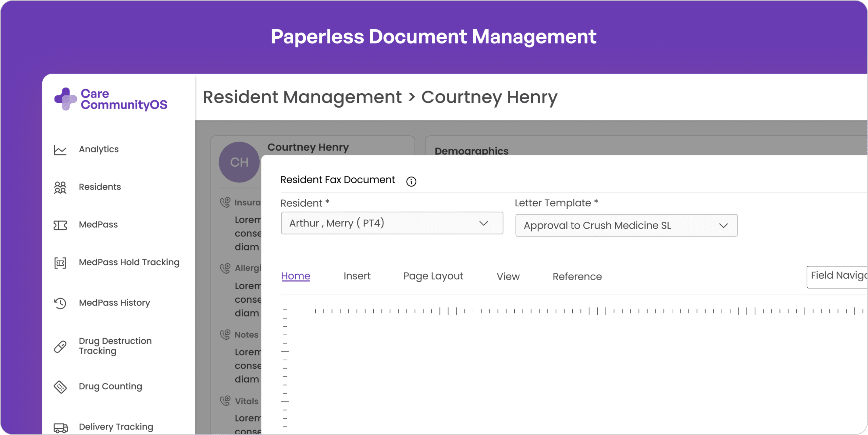Open Analytics chart icon in sidebar
The width and height of the screenshot is (868, 435).
point(60,150)
